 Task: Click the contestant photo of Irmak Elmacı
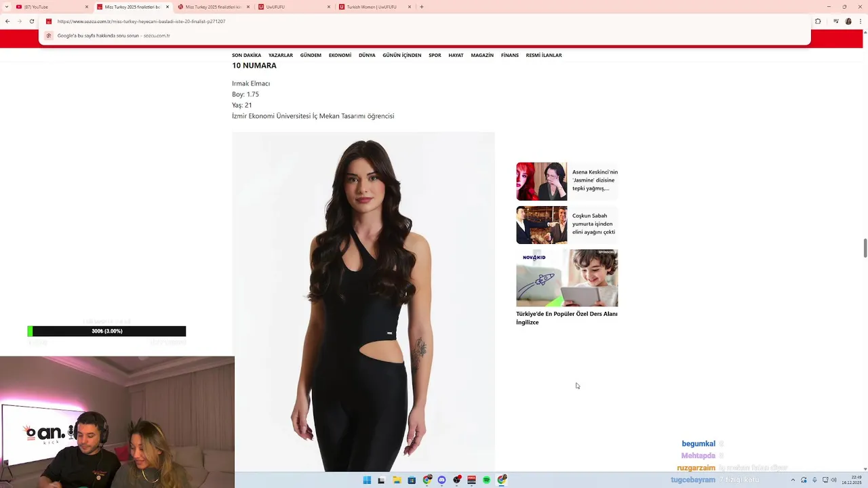point(363,302)
